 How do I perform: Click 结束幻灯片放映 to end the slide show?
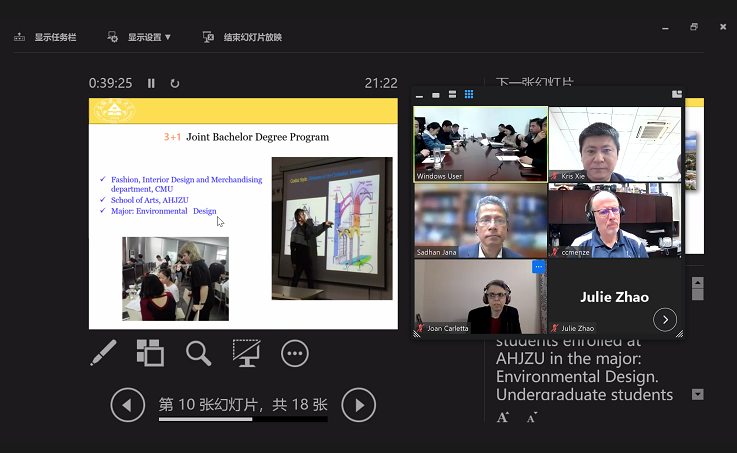[x=243, y=37]
